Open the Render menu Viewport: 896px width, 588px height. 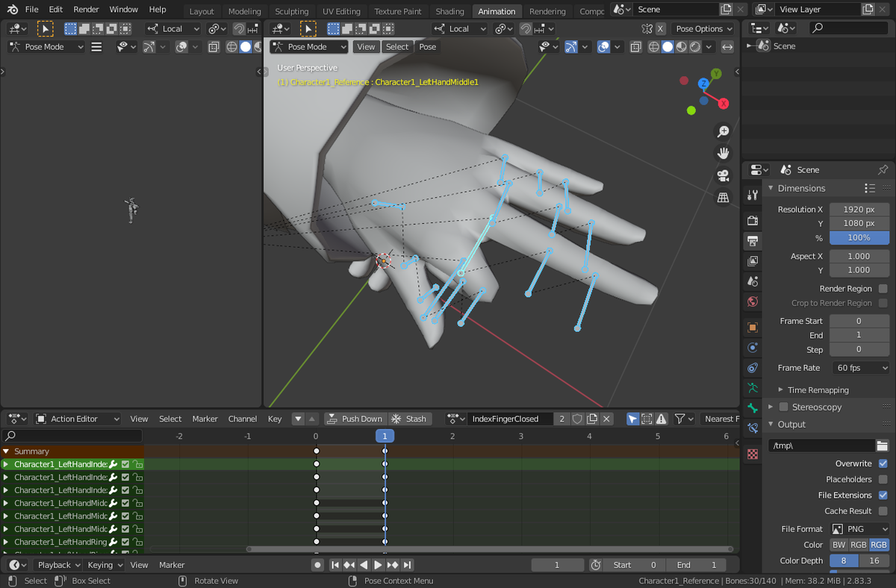coord(86,10)
